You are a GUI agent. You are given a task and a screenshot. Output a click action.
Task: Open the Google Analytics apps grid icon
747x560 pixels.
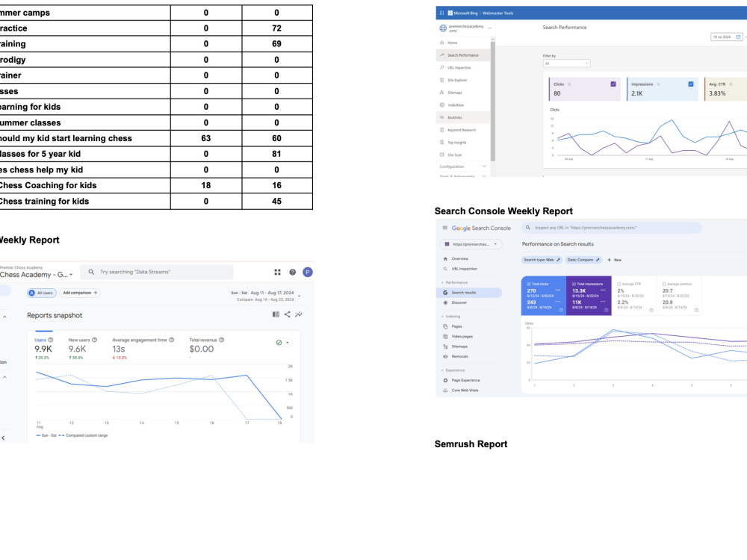coord(277,272)
